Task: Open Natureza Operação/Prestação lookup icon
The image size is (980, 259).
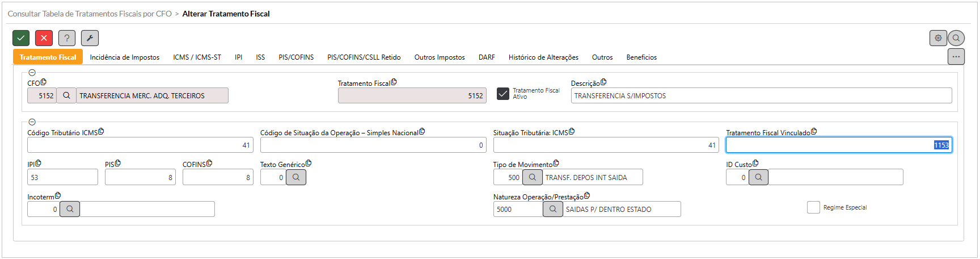Action: (552, 209)
